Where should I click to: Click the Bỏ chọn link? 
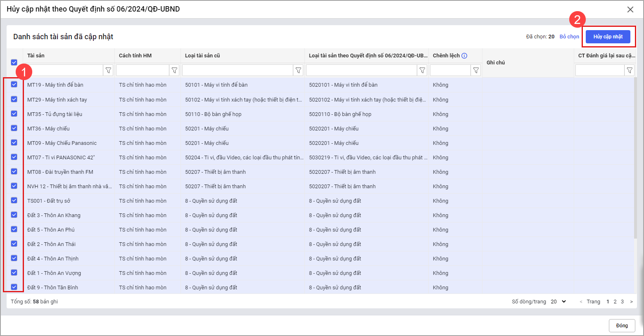[569, 37]
